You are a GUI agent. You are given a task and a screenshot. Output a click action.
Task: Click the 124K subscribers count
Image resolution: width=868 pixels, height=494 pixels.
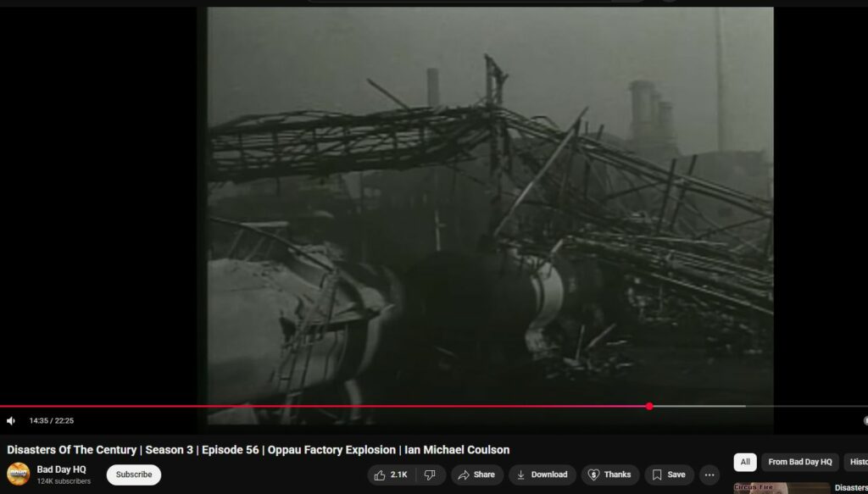64,481
